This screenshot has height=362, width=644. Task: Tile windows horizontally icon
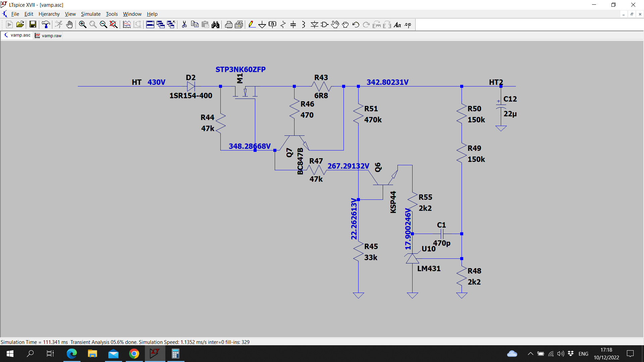150,24
